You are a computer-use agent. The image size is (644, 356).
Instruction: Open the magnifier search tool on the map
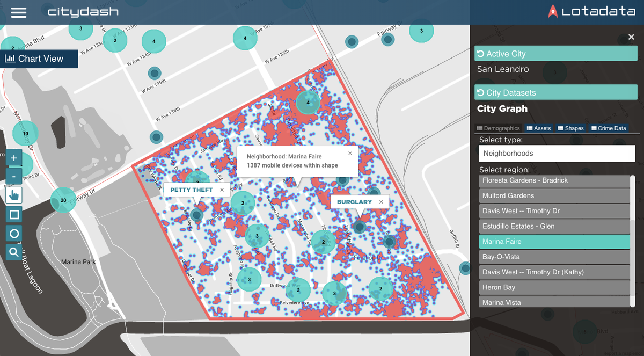[13, 252]
